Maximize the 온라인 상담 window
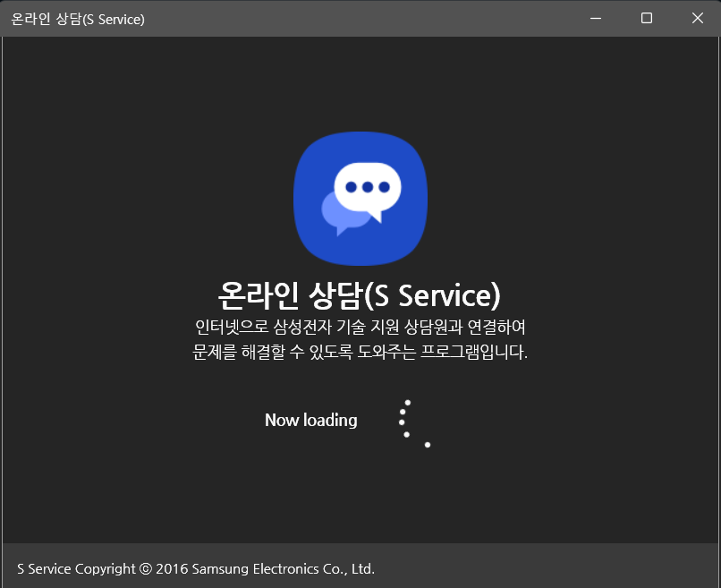The image size is (721, 588). [647, 19]
